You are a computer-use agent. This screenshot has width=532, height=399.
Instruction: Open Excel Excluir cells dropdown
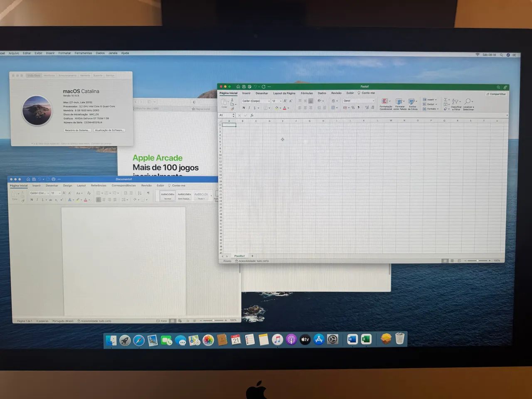pos(430,104)
